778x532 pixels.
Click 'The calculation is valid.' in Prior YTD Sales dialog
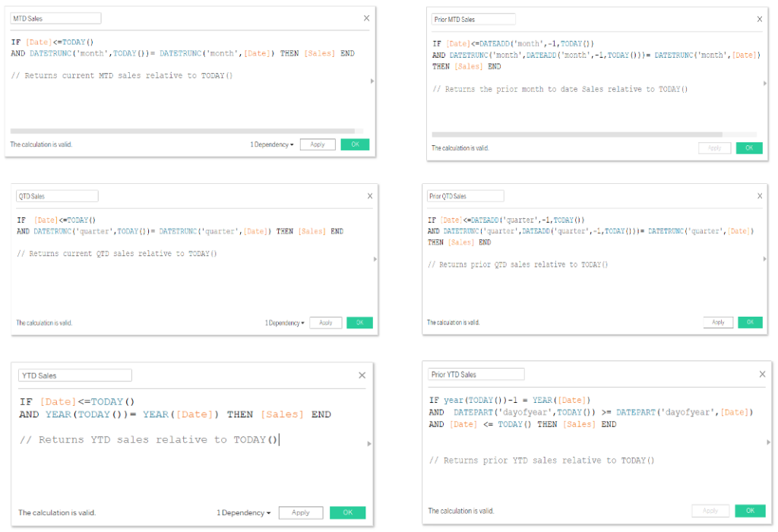point(461,511)
